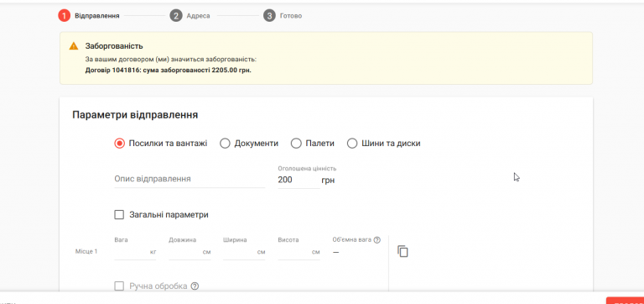Click the Параметри відправлення heading

(135, 115)
